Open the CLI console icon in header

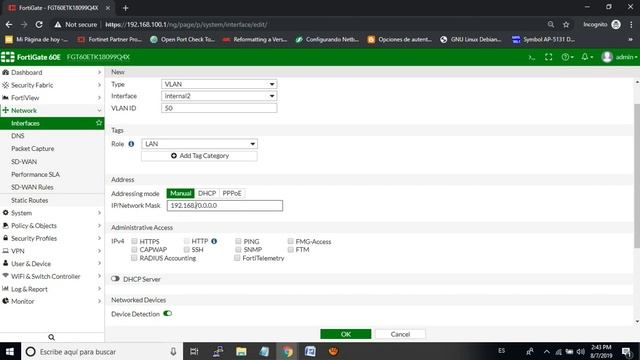click(x=531, y=57)
